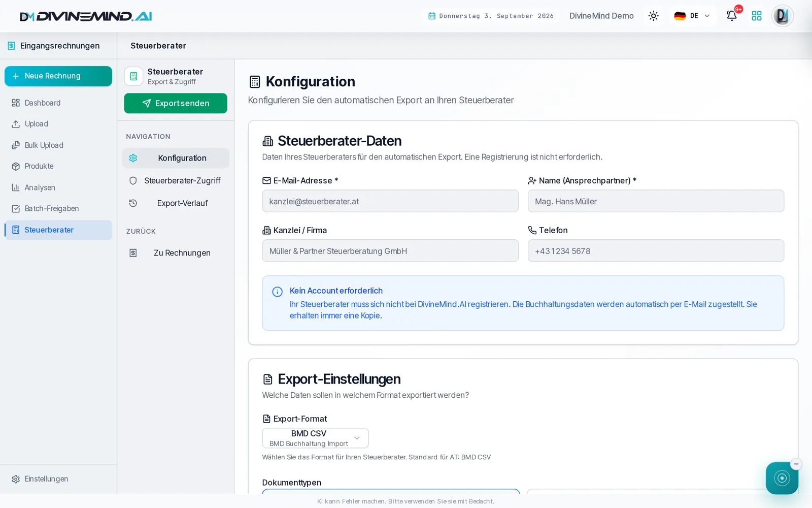Open notifications bell icon

pyautogui.click(x=731, y=16)
